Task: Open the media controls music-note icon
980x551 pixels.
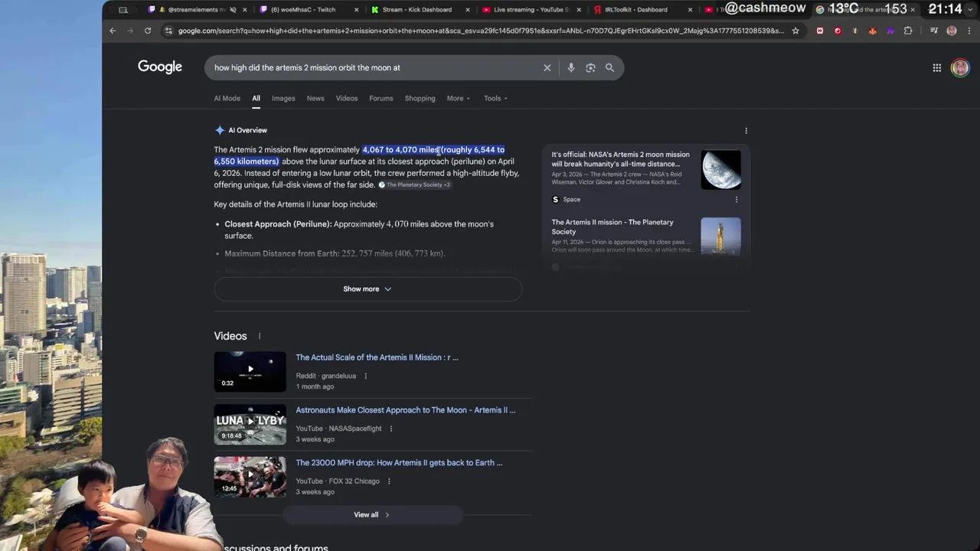Action: point(934,31)
